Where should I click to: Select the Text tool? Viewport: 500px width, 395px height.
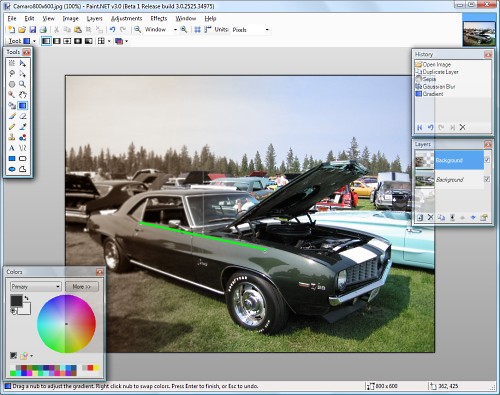12,148
